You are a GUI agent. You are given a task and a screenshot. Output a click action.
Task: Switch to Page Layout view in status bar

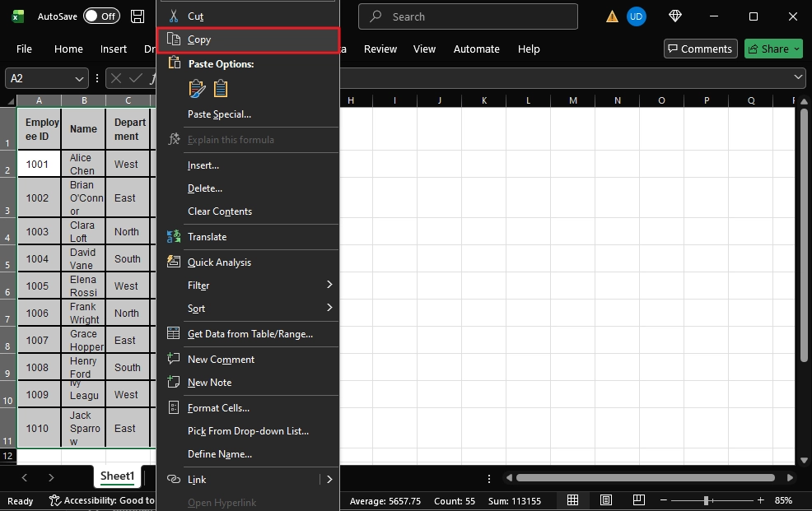[x=606, y=500]
